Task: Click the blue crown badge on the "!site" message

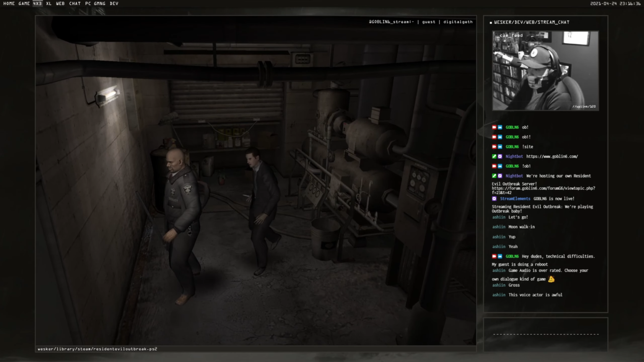Action: [500, 147]
